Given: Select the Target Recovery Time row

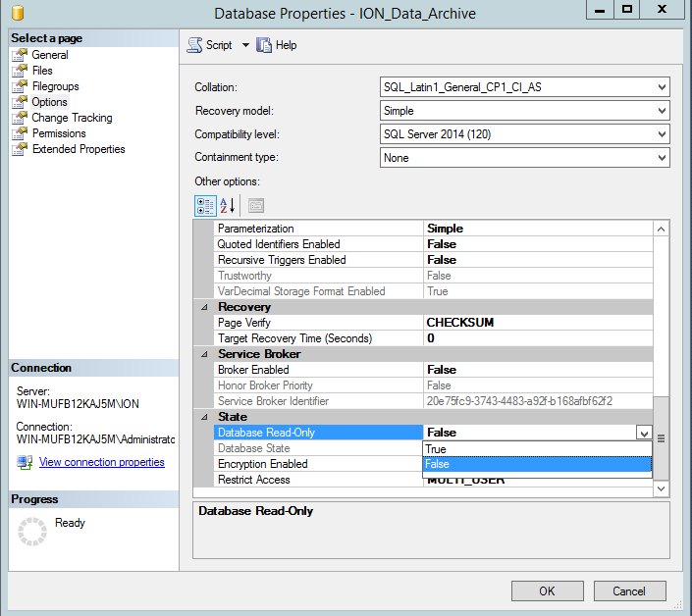Looking at the screenshot, I should pos(434,338).
